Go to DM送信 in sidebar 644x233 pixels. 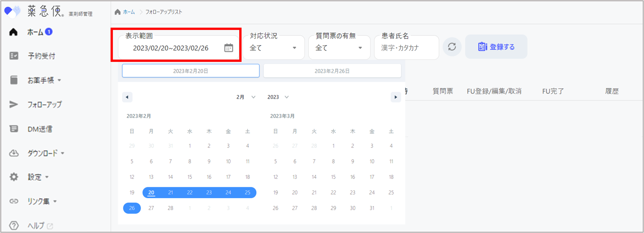(40, 129)
